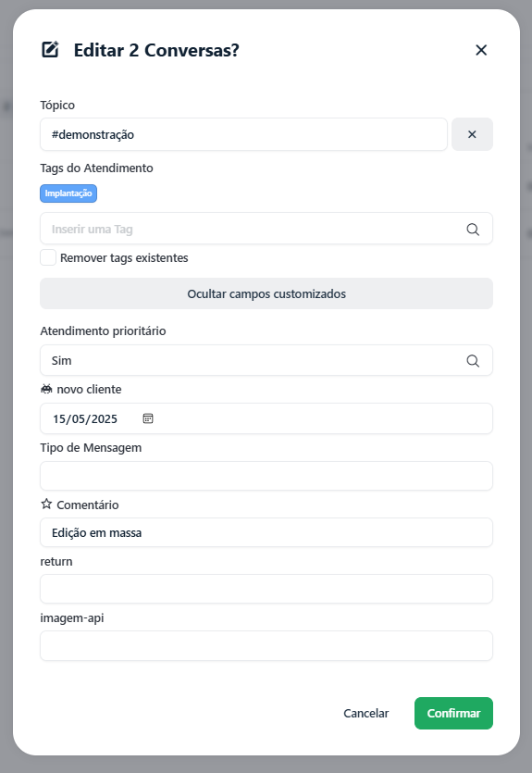Close the Editar 2 Conversas dialog
Screen dimensions: 532x773
pyautogui.click(x=481, y=50)
